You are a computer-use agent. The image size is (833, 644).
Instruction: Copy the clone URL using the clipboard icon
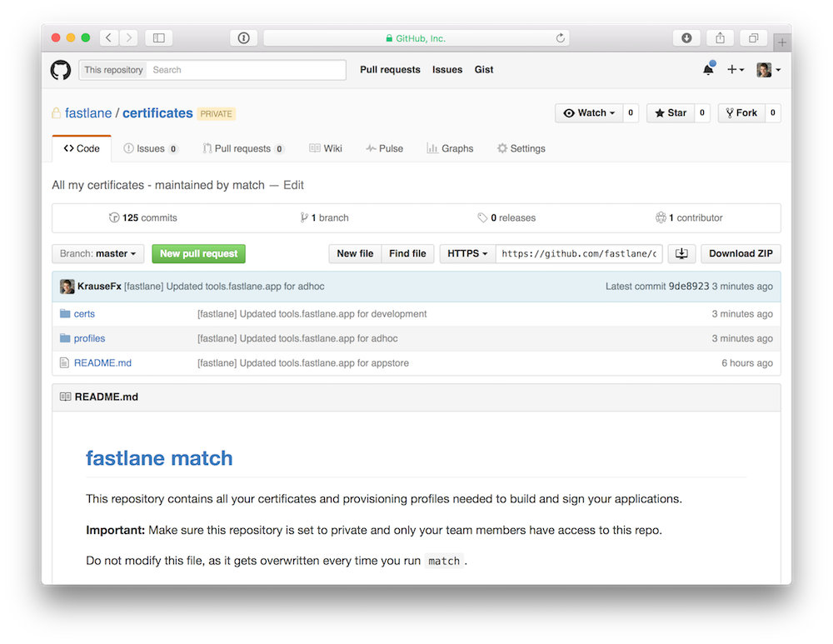[x=681, y=253]
